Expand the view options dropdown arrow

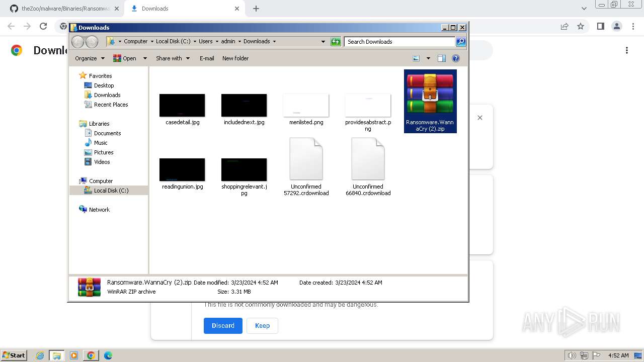tap(428, 58)
